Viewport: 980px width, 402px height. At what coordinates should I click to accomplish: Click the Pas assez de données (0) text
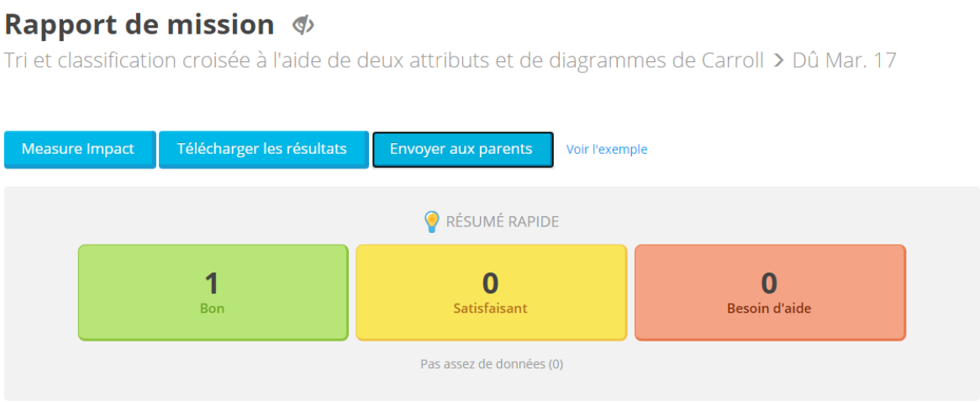tap(491, 364)
